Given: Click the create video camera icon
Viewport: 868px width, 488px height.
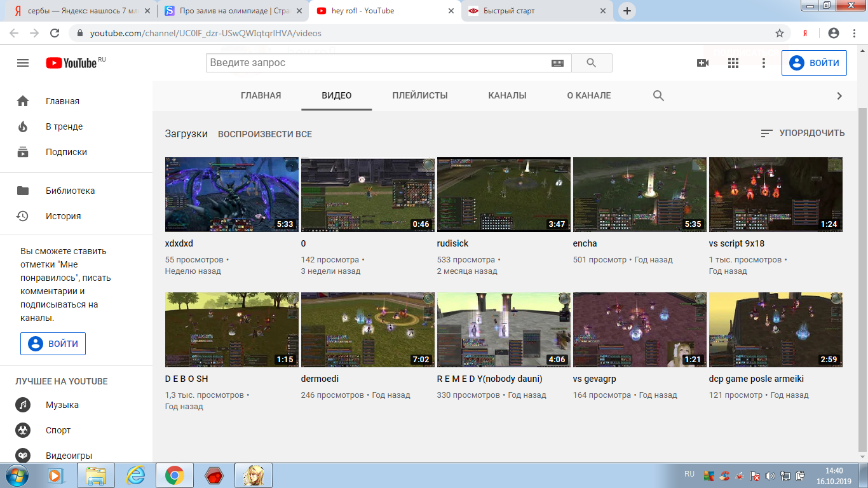Looking at the screenshot, I should (x=703, y=63).
